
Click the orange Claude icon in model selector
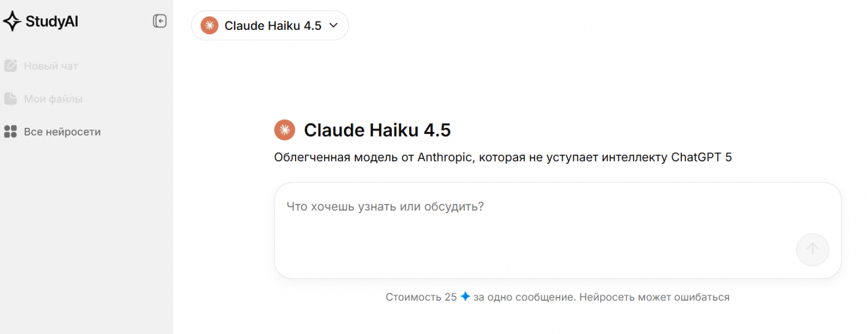tap(209, 25)
